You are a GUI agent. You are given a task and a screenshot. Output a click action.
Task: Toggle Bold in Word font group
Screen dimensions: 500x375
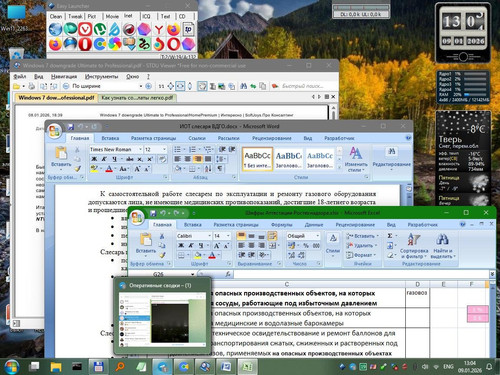pyautogui.click(x=94, y=159)
